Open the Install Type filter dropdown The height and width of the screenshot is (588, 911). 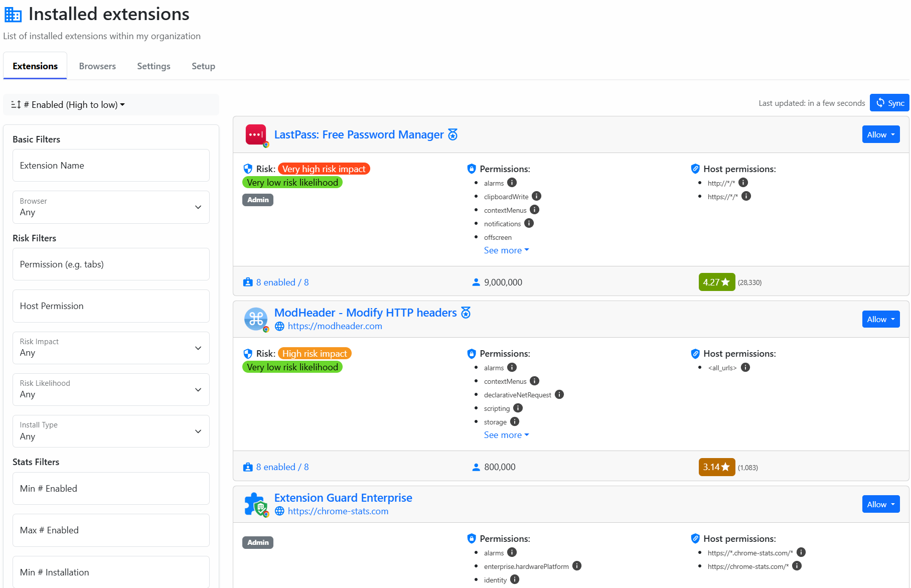[111, 431]
